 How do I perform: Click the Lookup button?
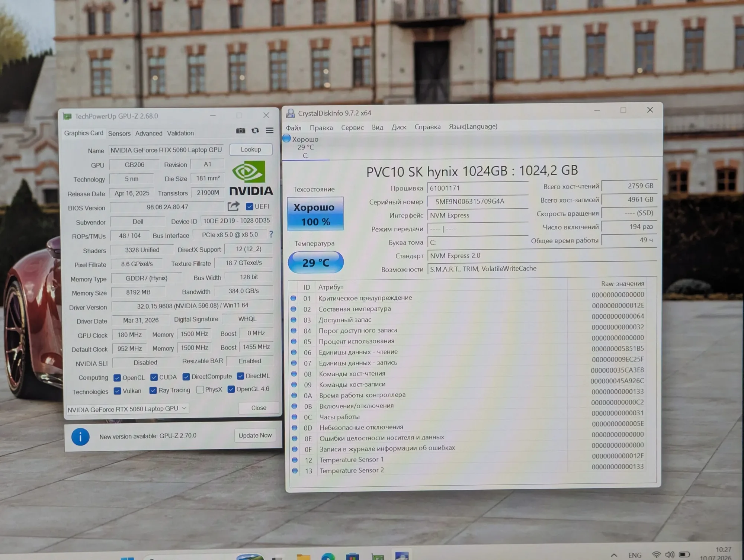point(251,149)
